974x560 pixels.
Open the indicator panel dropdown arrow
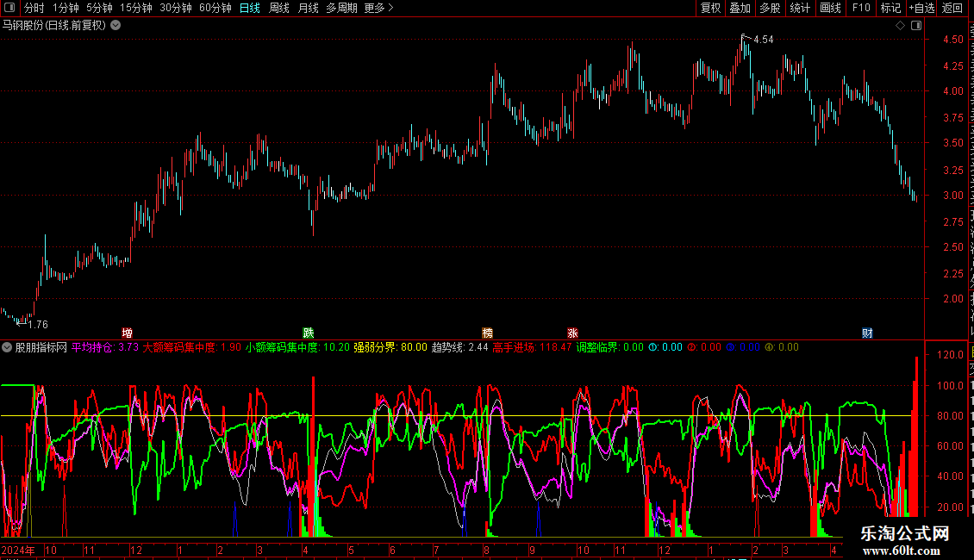click(x=7, y=348)
